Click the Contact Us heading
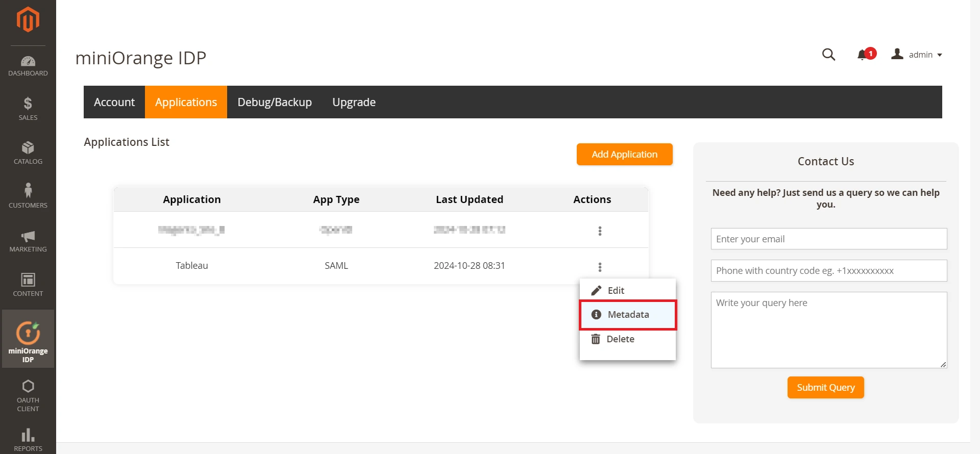Screen dimensions: 980x454 click(825, 161)
